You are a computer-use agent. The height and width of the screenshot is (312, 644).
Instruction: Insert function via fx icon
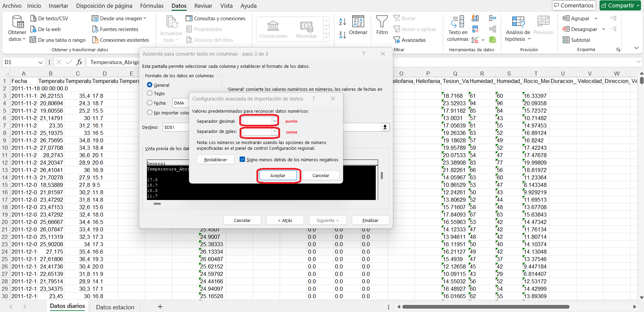click(x=79, y=62)
